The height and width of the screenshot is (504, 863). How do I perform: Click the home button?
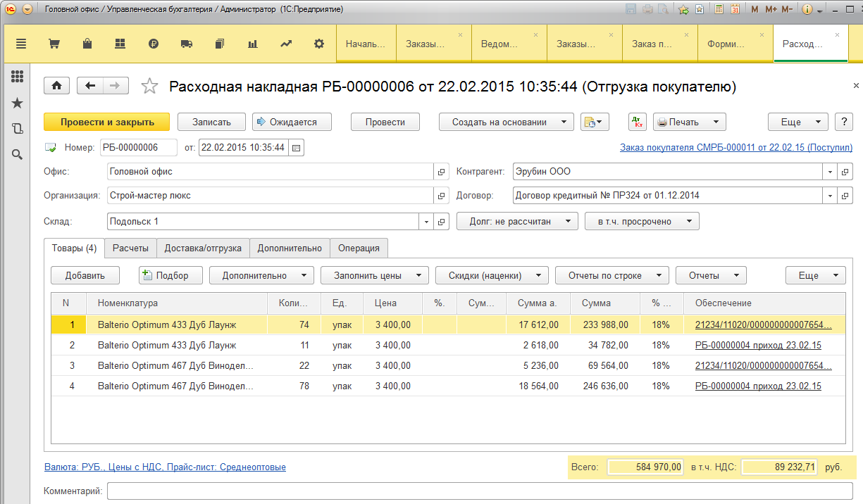tap(56, 86)
